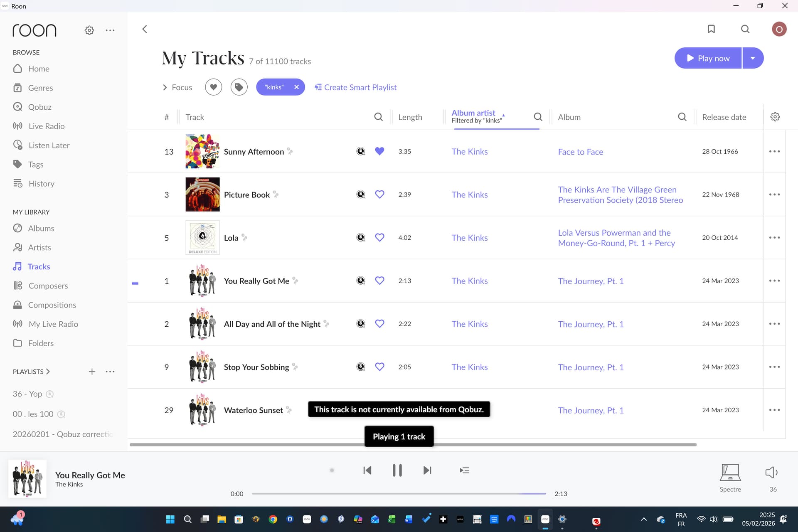
Task: Expand the PLAYLISTS section
Action: pos(32,372)
